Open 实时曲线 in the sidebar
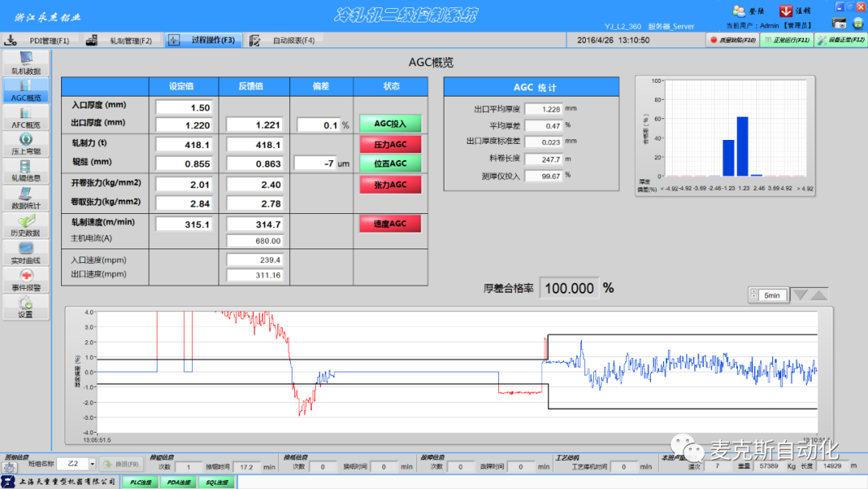The image size is (868, 489). click(26, 252)
